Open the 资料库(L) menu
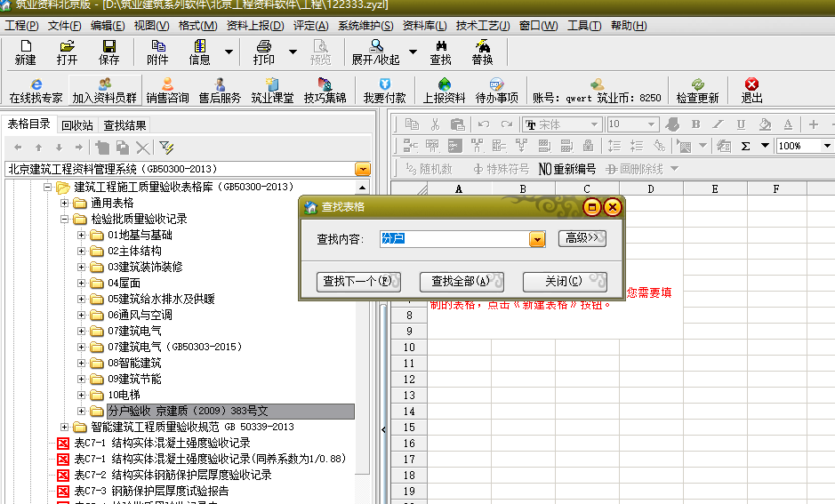The width and height of the screenshot is (835, 504). click(425, 26)
